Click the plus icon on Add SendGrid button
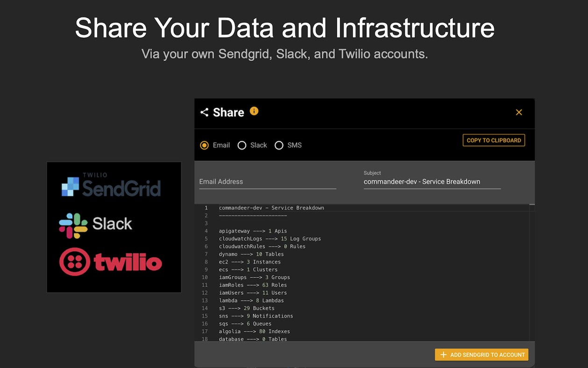 [443, 355]
